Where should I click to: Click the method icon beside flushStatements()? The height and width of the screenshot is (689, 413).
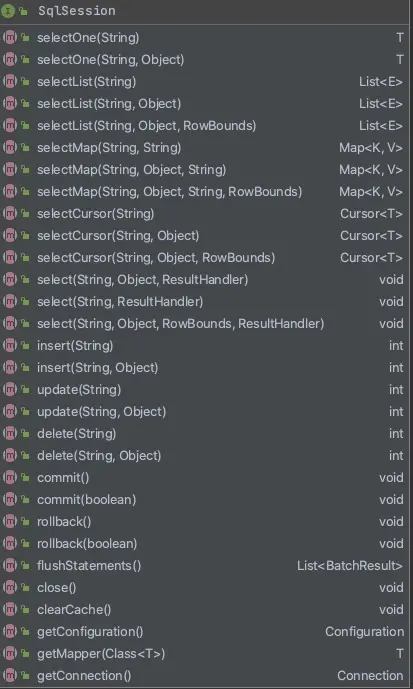click(x=10, y=566)
